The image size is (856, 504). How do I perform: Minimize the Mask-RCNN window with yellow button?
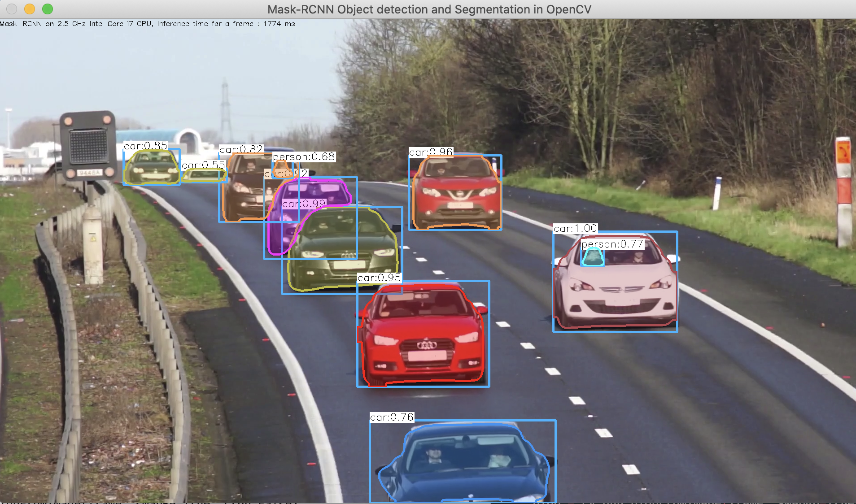coord(30,9)
